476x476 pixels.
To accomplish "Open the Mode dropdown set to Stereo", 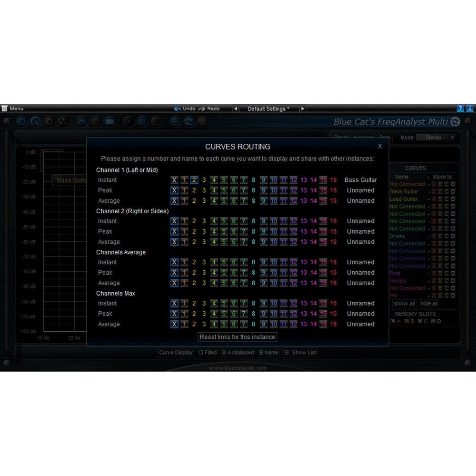I will tap(436, 137).
